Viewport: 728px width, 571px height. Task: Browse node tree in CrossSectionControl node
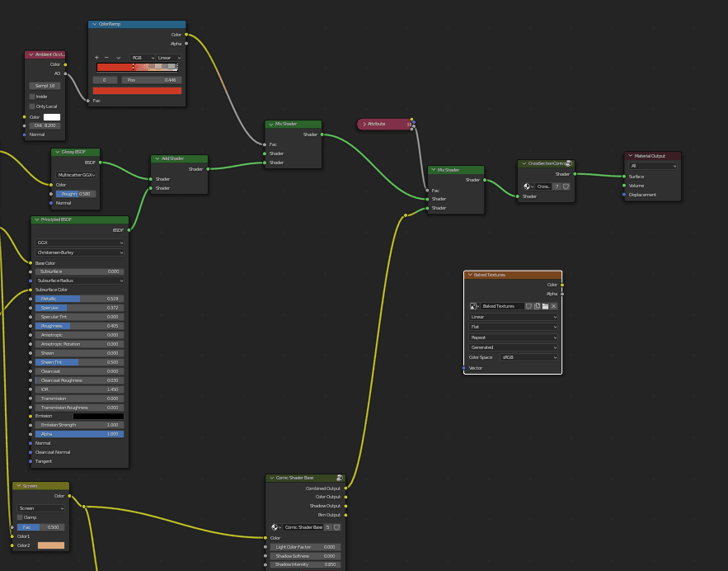pos(528,186)
